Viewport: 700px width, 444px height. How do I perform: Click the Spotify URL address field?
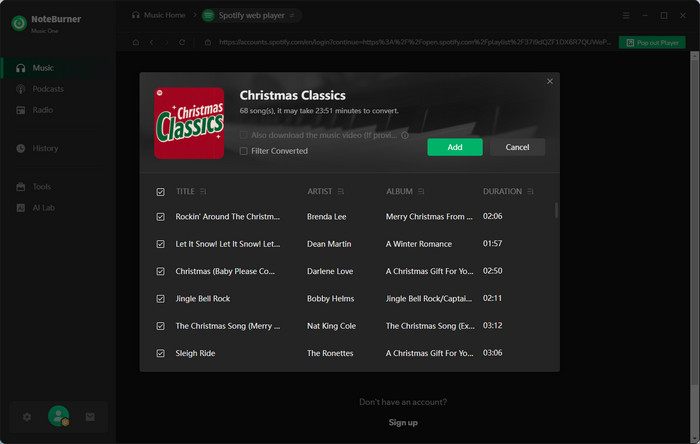(x=415, y=42)
